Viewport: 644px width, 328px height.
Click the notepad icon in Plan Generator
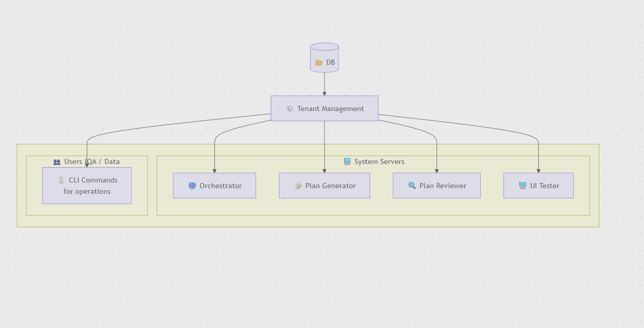tap(298, 186)
